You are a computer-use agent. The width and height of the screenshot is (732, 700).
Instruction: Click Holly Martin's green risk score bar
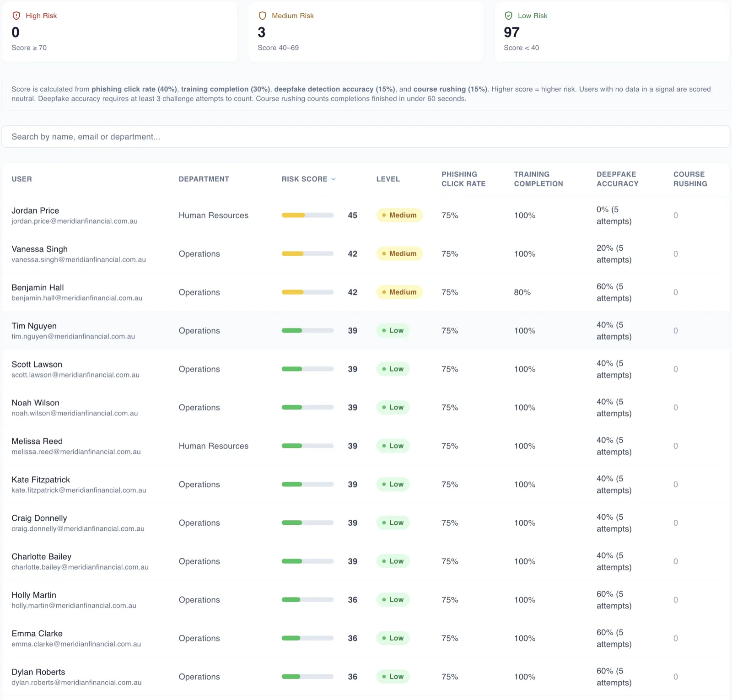[307, 599]
